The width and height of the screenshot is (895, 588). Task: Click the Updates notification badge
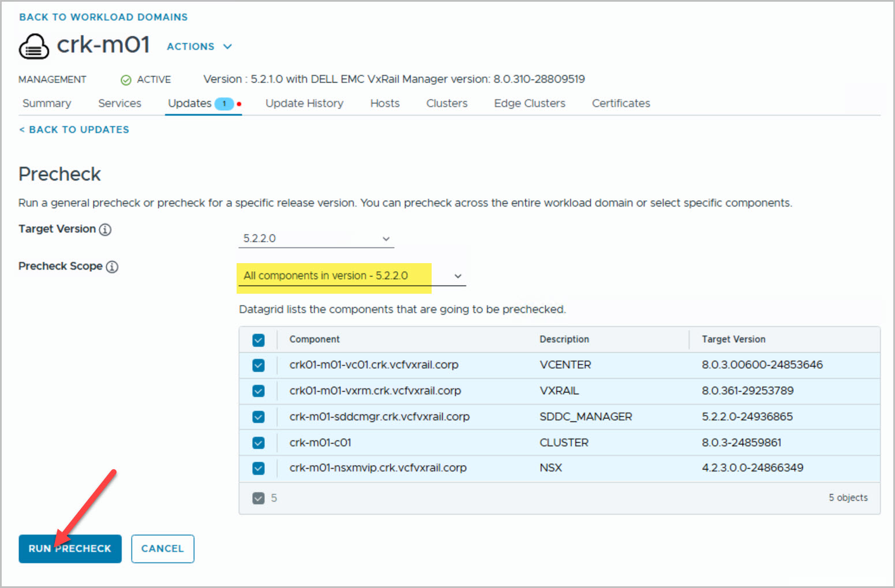[x=224, y=104]
